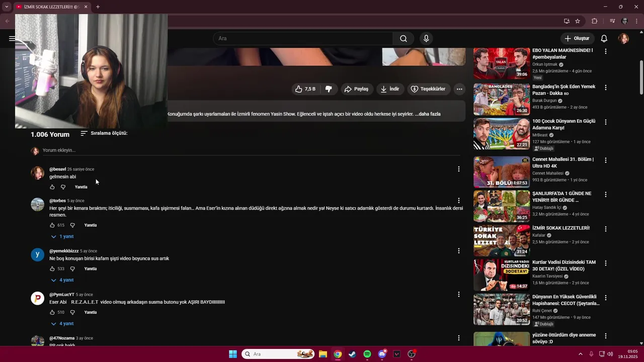Open Kafalar channel under İZMİR SOKAK LEZZETLERİ
The height and width of the screenshot is (362, 644).
(x=539, y=235)
